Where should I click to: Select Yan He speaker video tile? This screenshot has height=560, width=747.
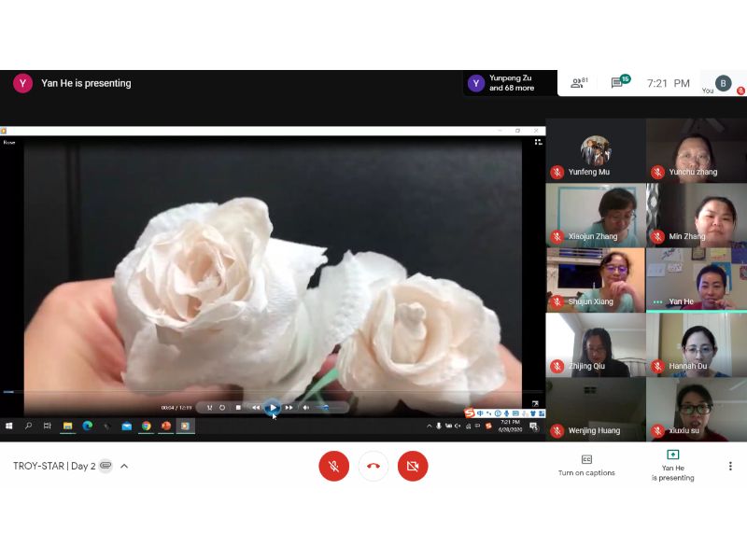(696, 280)
